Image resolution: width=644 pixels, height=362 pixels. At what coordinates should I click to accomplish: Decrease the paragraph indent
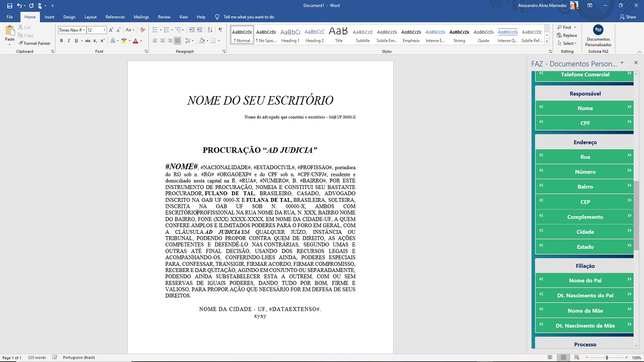(x=191, y=30)
